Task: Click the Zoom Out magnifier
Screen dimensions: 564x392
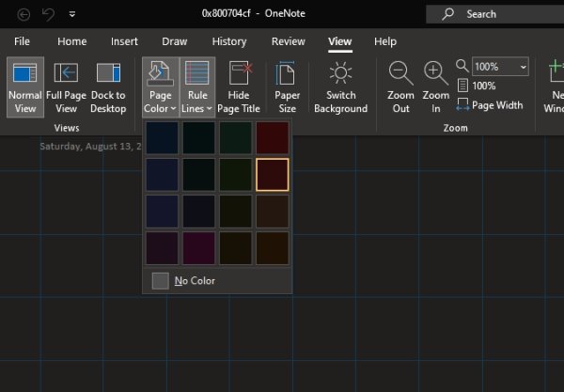Action: point(401,74)
